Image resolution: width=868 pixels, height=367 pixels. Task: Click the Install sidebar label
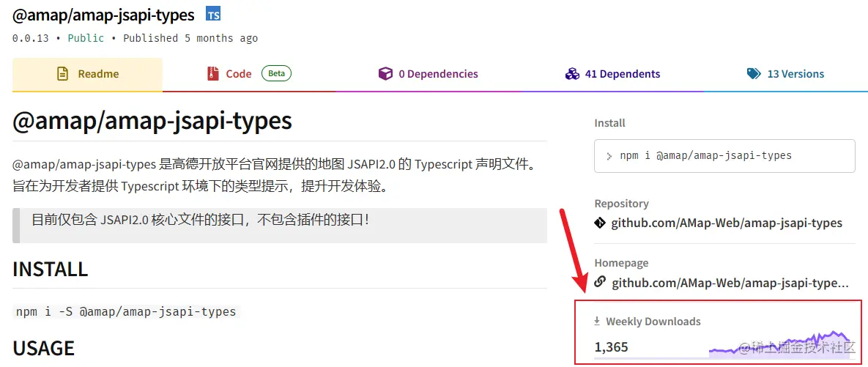[x=609, y=123]
